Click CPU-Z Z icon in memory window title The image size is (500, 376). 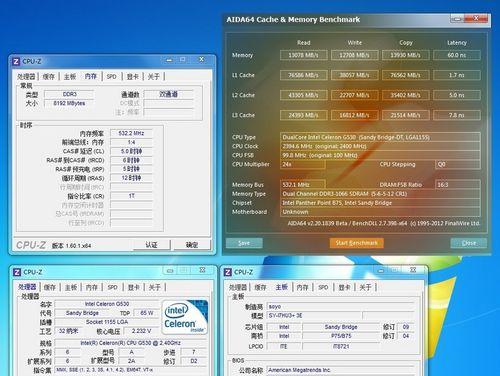click(16, 62)
